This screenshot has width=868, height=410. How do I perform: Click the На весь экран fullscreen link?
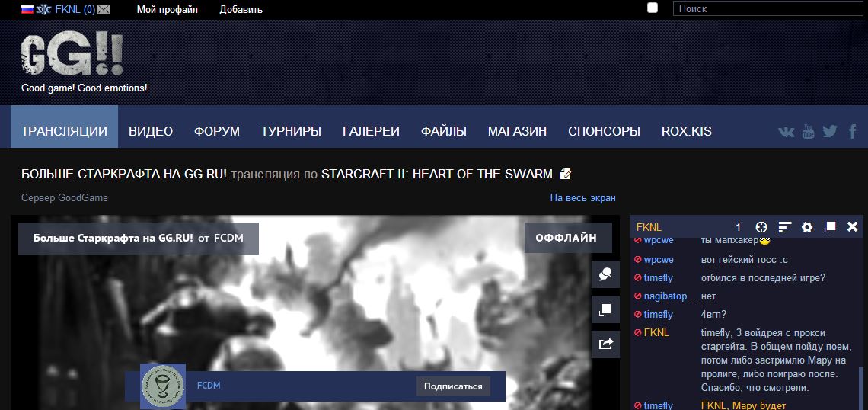pos(583,198)
